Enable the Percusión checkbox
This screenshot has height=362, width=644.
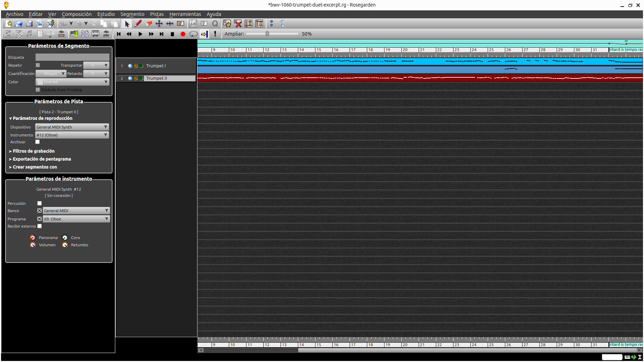(x=39, y=203)
